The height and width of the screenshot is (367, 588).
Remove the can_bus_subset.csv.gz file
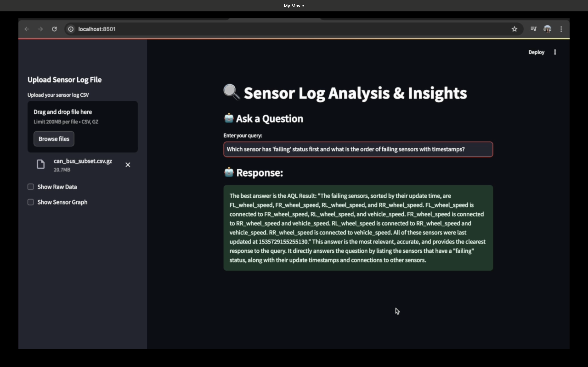128,165
